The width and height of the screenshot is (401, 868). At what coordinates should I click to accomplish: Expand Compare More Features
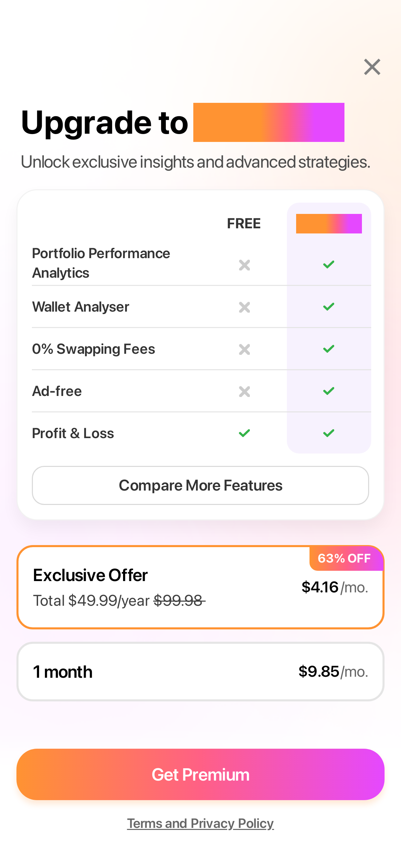(200, 485)
